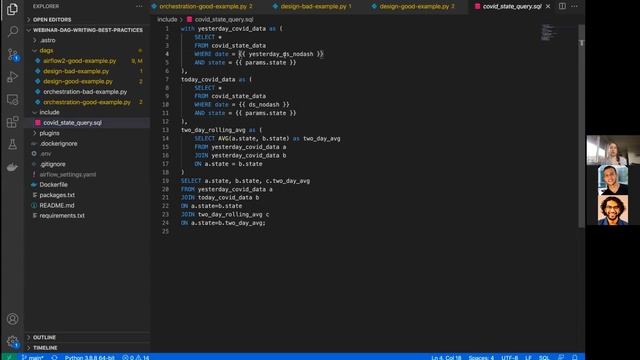640x360 pixels.
Task: Click the main branch indicator in status bar
Action: tap(33, 358)
